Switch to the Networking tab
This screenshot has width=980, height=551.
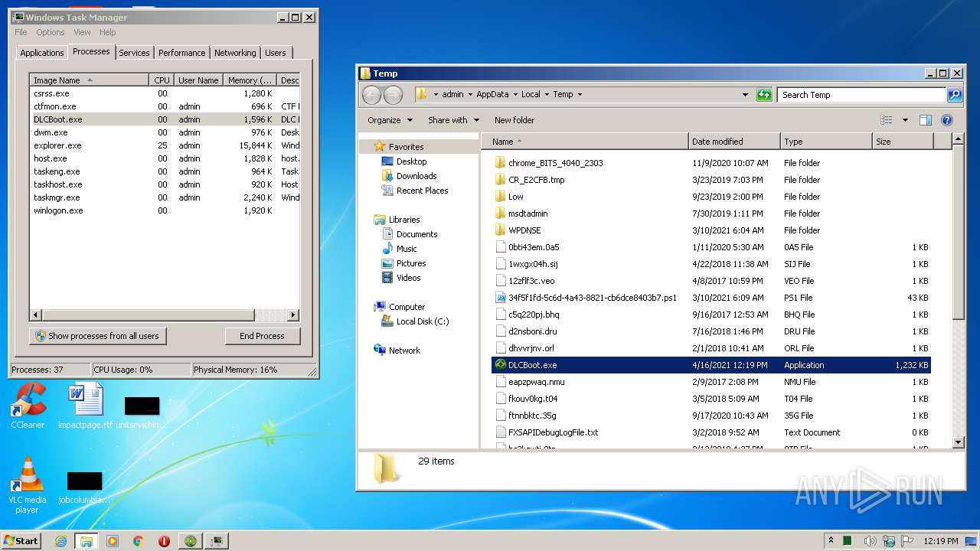pyautogui.click(x=235, y=53)
